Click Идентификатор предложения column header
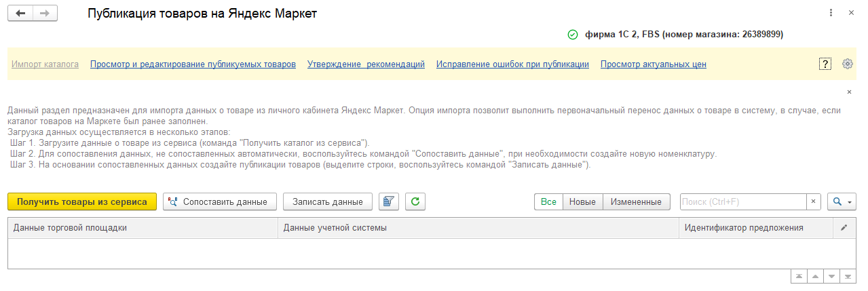Viewport: 868px width, 291px height. click(x=756, y=228)
